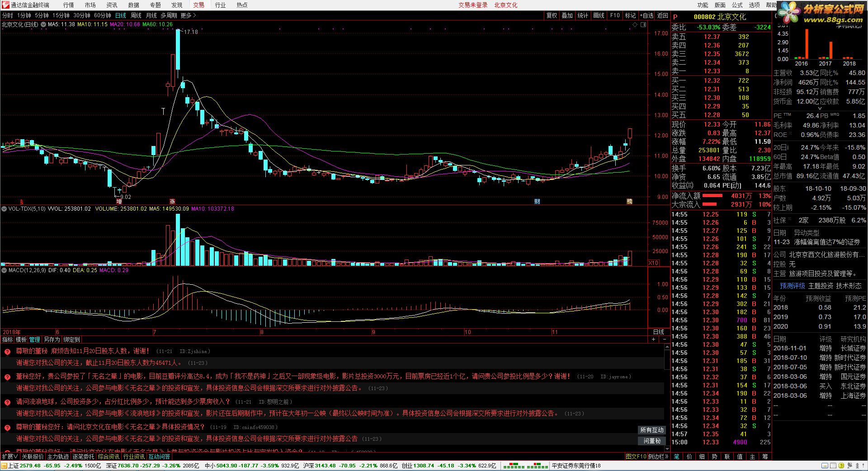Click the 财 financial report marker
Viewport: 868px width, 471px height.
click(x=537, y=202)
